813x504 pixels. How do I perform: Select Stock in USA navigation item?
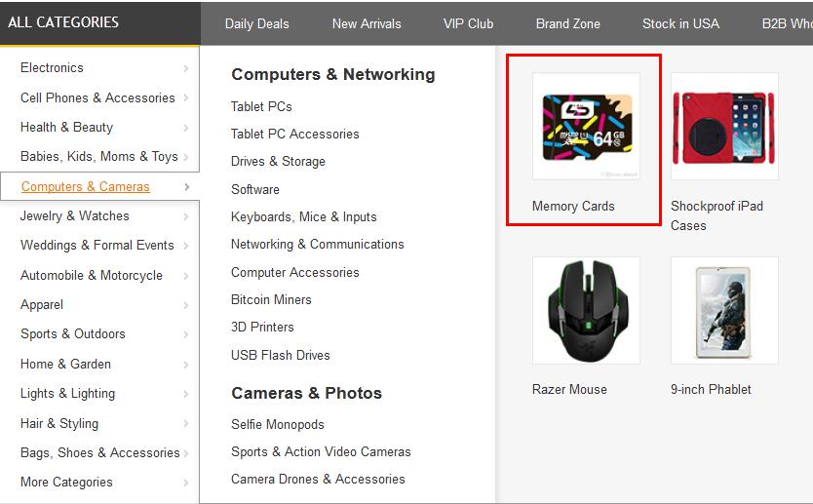coord(680,23)
